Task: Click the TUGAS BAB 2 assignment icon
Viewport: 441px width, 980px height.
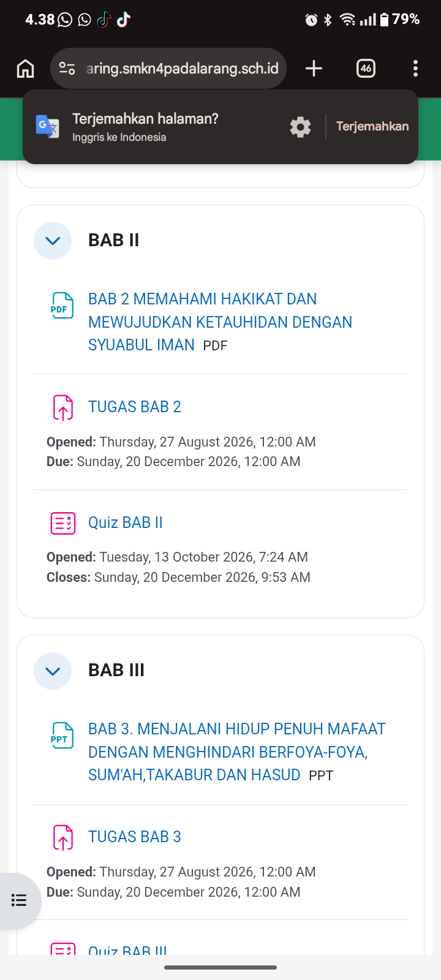Action: (x=62, y=407)
